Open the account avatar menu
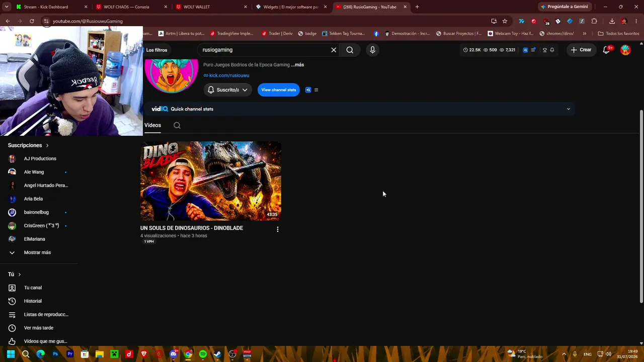 625,50
